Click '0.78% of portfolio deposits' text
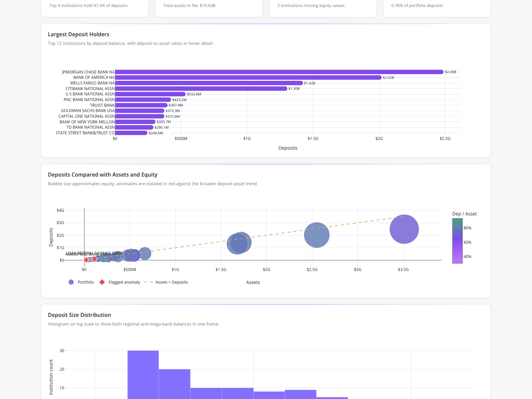 point(417,6)
